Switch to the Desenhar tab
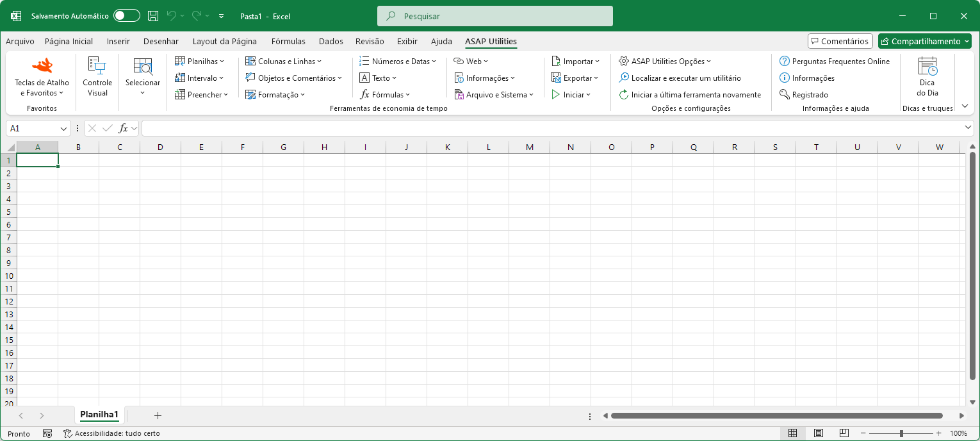The width and height of the screenshot is (980, 441). 161,41
